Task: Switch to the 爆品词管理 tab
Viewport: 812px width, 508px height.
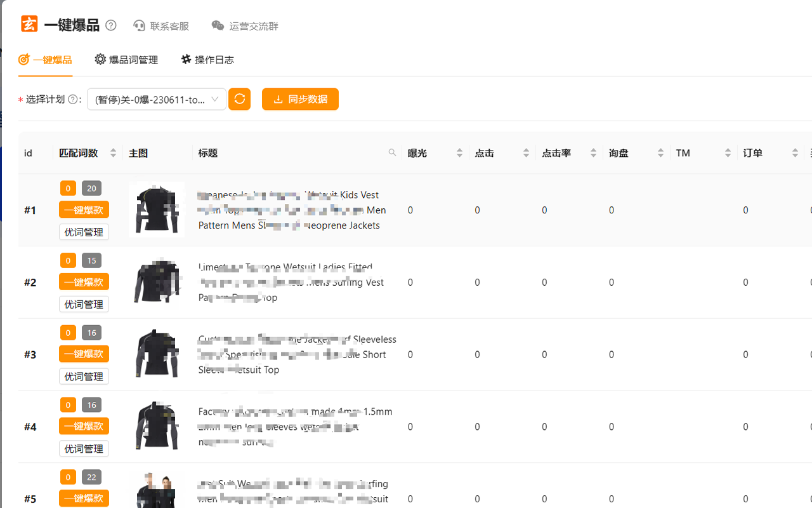Action: [126, 59]
